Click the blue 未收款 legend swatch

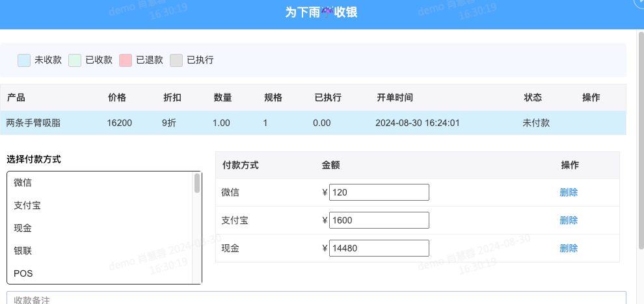[24, 60]
